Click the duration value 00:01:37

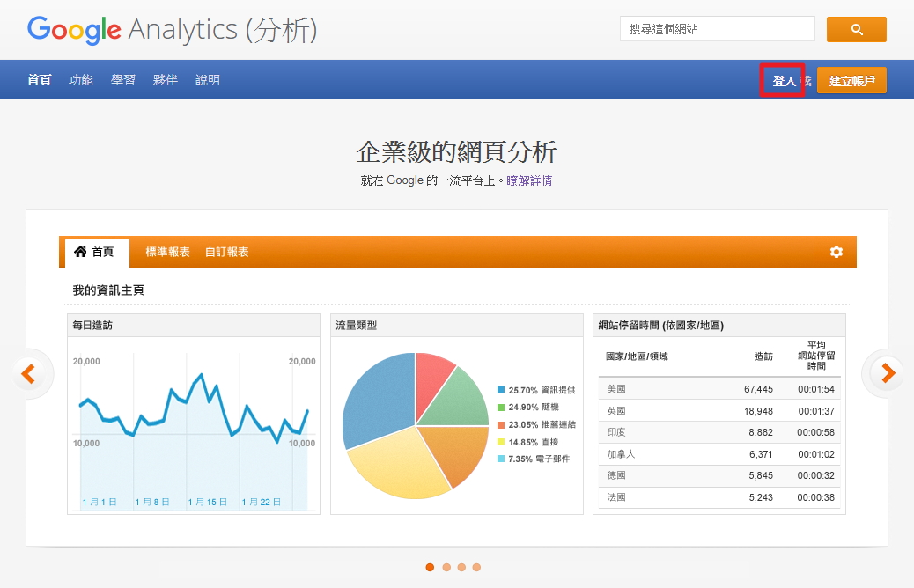pos(816,411)
